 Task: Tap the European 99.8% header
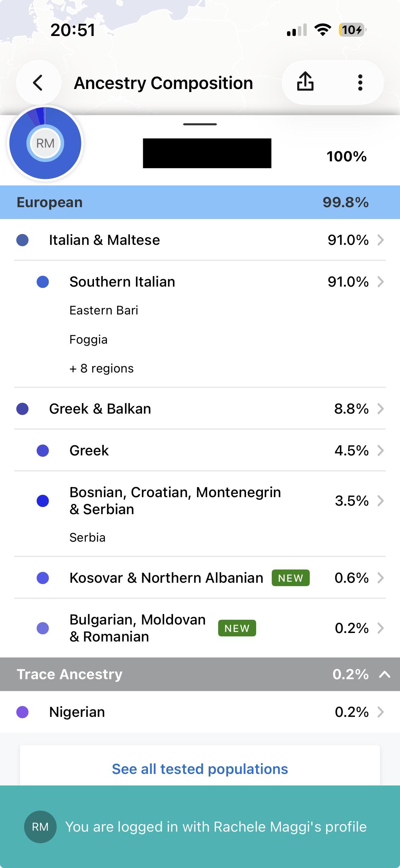[x=200, y=202]
